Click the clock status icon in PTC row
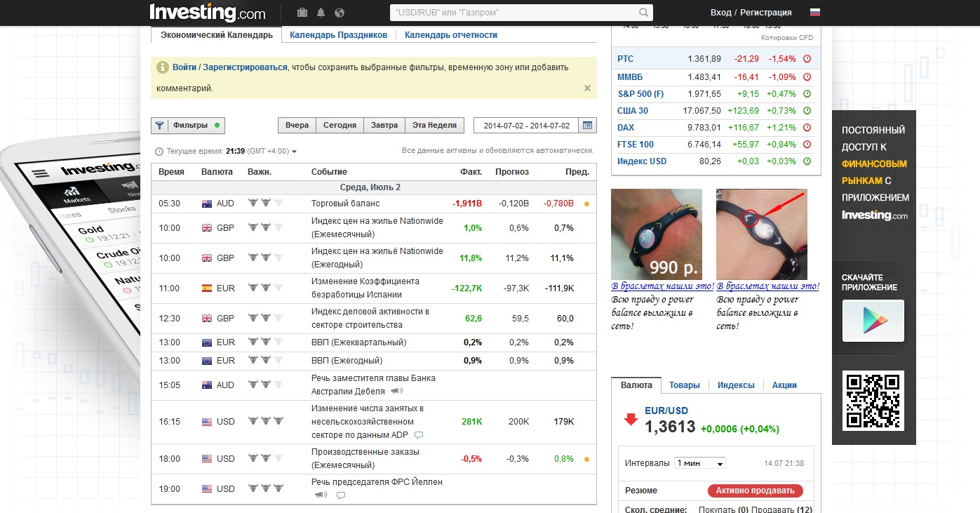980x513 pixels. 807,59
